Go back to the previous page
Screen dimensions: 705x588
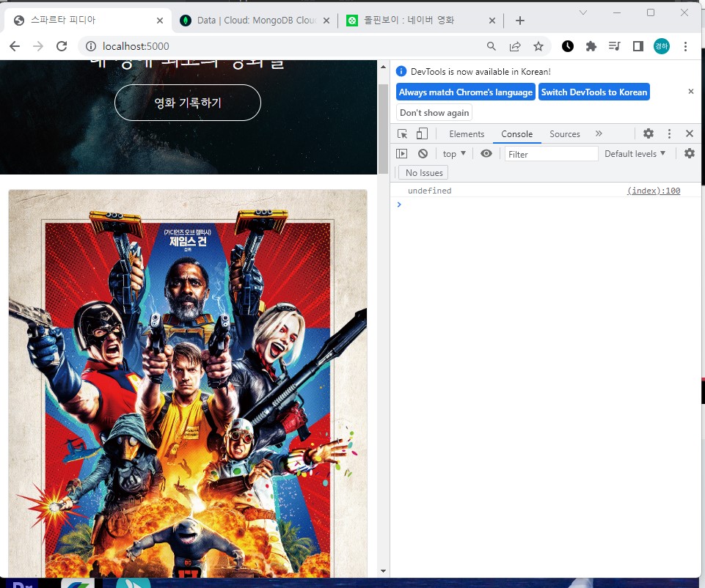pyautogui.click(x=15, y=46)
